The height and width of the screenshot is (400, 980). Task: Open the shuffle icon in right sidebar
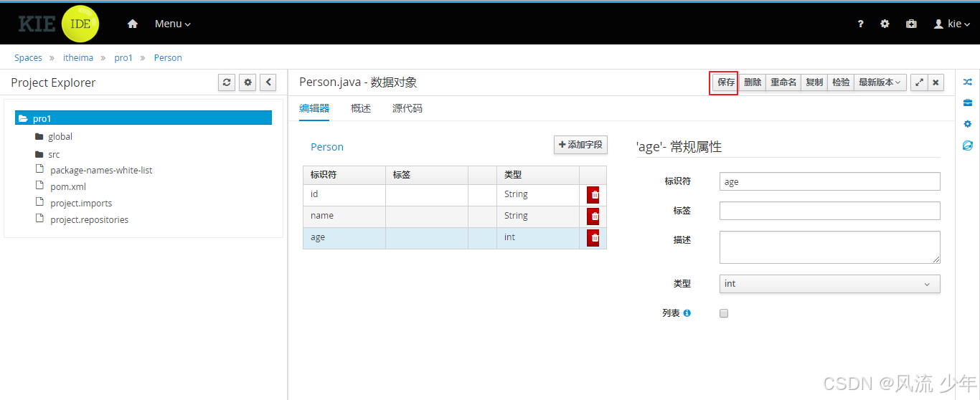967,82
